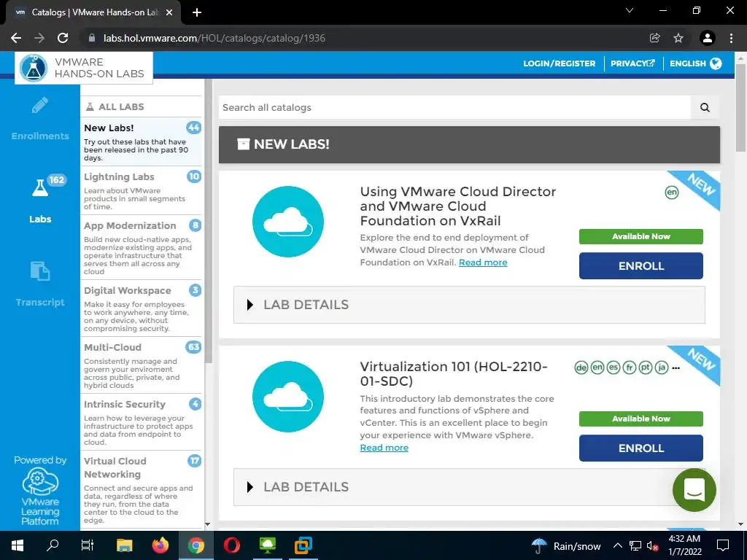The image size is (747, 560).
Task: Open the Privacy link
Action: [x=632, y=63]
